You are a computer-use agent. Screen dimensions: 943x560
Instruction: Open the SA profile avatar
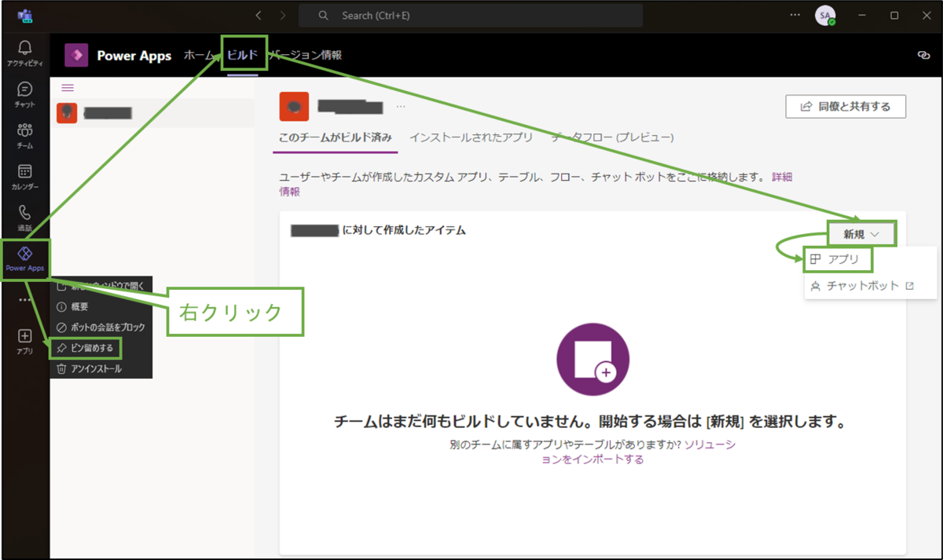point(825,15)
